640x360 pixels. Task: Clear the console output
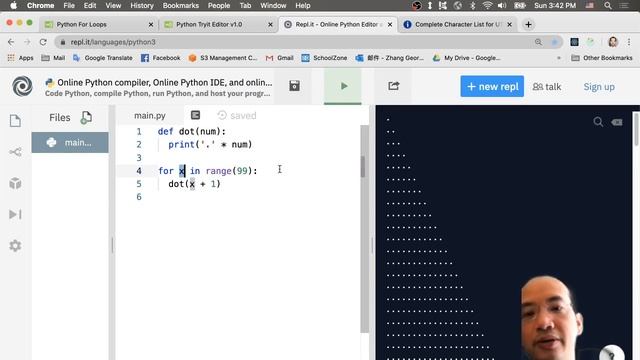coord(617,122)
